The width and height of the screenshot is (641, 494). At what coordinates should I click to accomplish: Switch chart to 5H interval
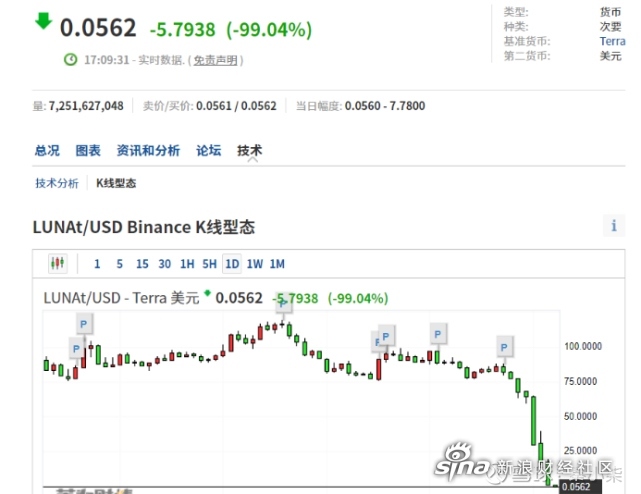point(209,264)
